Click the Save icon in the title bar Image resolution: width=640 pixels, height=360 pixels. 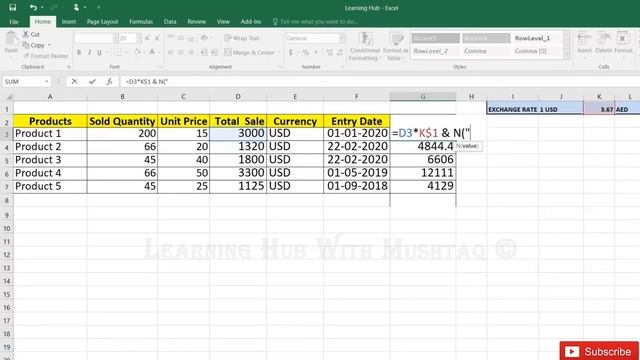[13, 7]
